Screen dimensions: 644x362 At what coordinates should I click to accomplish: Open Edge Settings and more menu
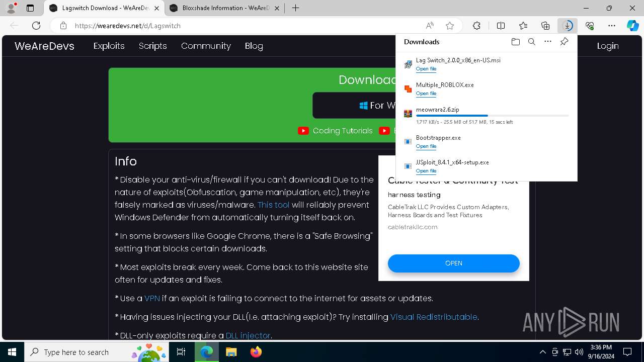click(612, 26)
